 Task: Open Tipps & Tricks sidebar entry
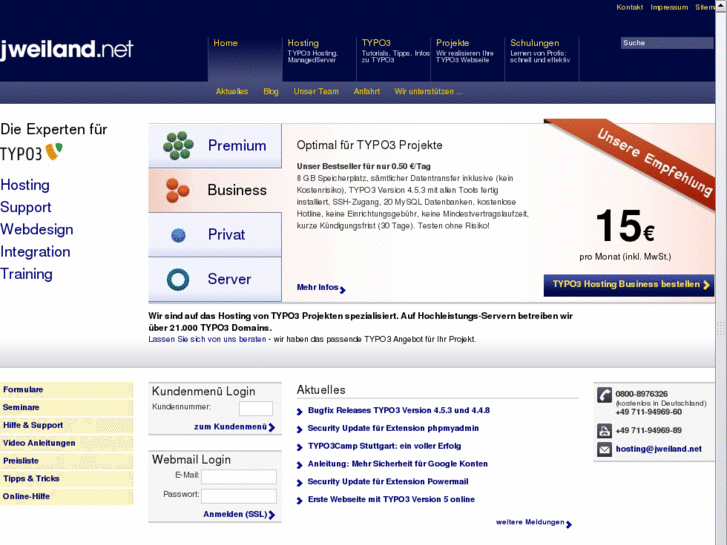tap(66, 479)
